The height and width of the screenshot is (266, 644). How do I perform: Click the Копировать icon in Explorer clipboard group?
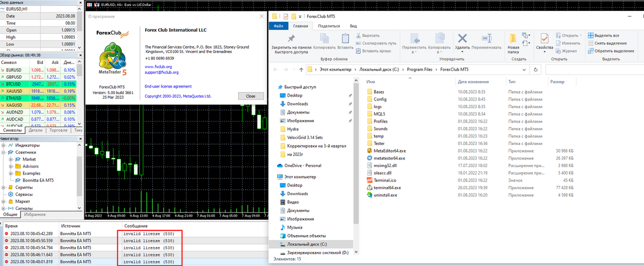[324, 38]
